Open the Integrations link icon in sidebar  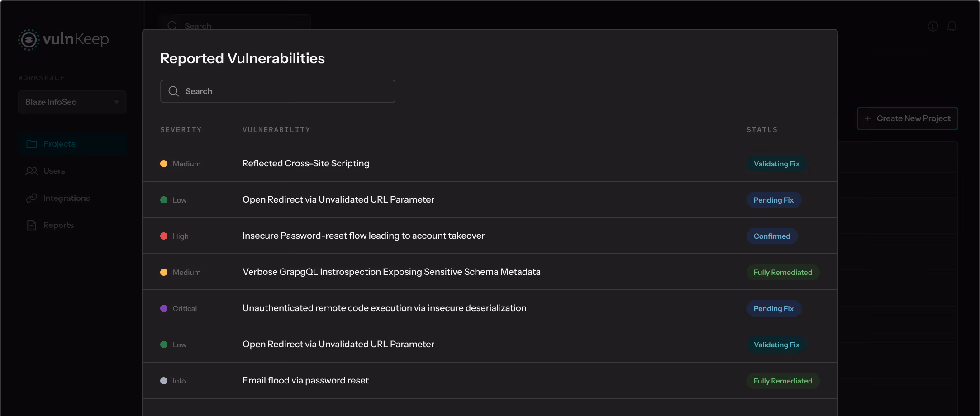click(x=32, y=198)
